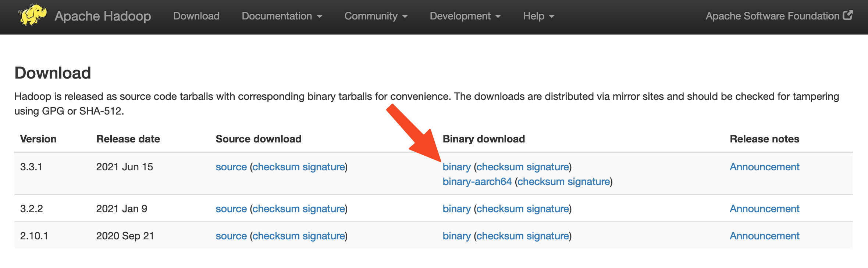Click the external link icon beside Apache Software Foundation
The width and height of the screenshot is (868, 268).
(x=848, y=15)
